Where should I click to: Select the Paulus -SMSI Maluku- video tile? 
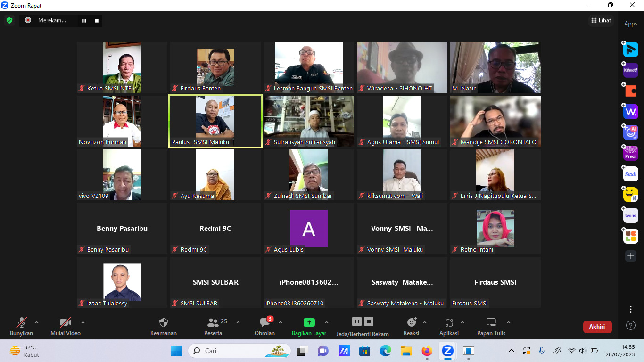[215, 121]
